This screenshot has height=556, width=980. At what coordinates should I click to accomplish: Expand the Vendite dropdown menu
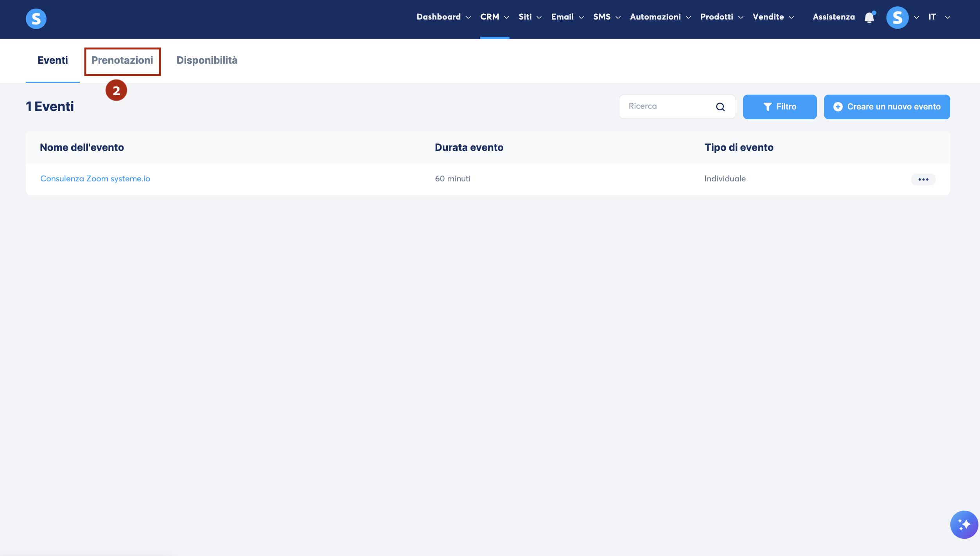[x=773, y=17]
